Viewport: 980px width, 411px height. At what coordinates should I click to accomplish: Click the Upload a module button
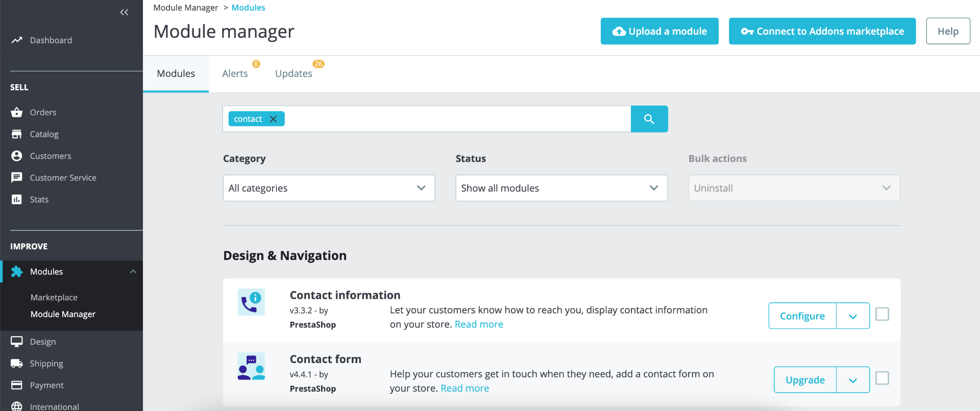[659, 31]
